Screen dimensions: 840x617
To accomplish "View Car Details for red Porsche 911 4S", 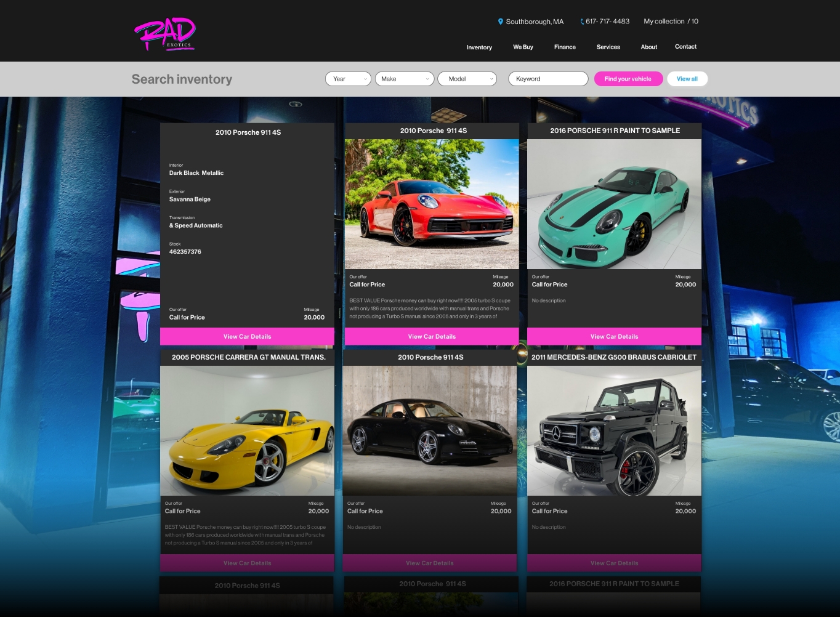I will pyautogui.click(x=432, y=337).
